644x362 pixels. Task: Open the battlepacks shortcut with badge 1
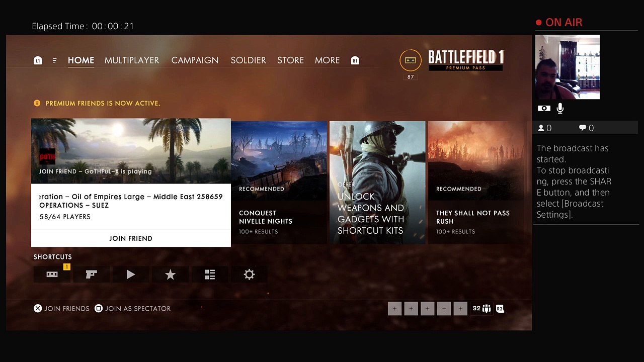coord(52,275)
